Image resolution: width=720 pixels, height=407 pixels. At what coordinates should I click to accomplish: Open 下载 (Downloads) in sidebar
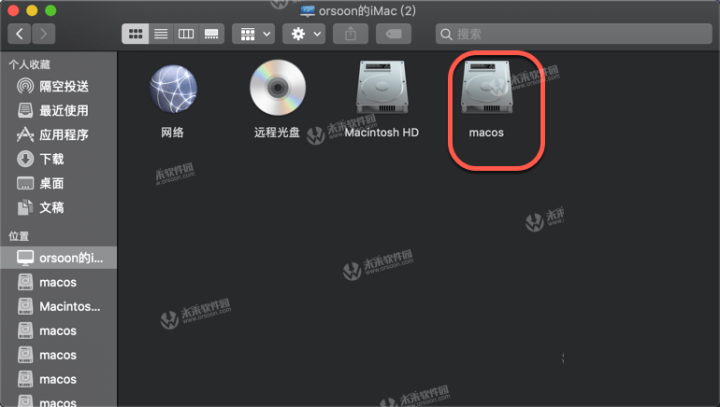pyautogui.click(x=58, y=159)
